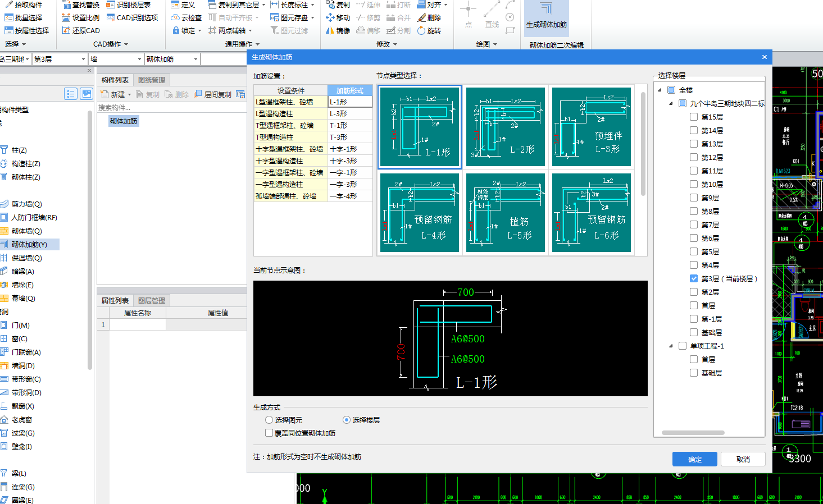
Task: Click the 对齐 align tool
Action: pyautogui.click(x=433, y=4)
